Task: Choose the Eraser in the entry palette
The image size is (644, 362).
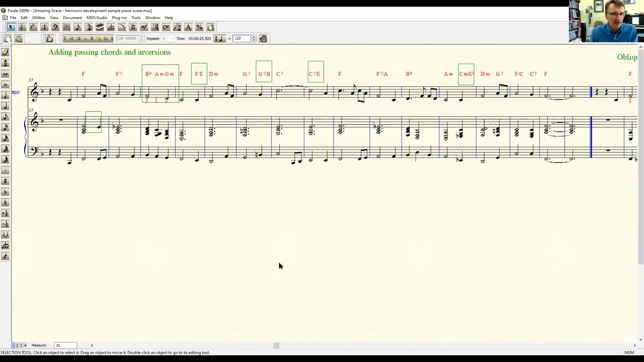Action: (6, 51)
